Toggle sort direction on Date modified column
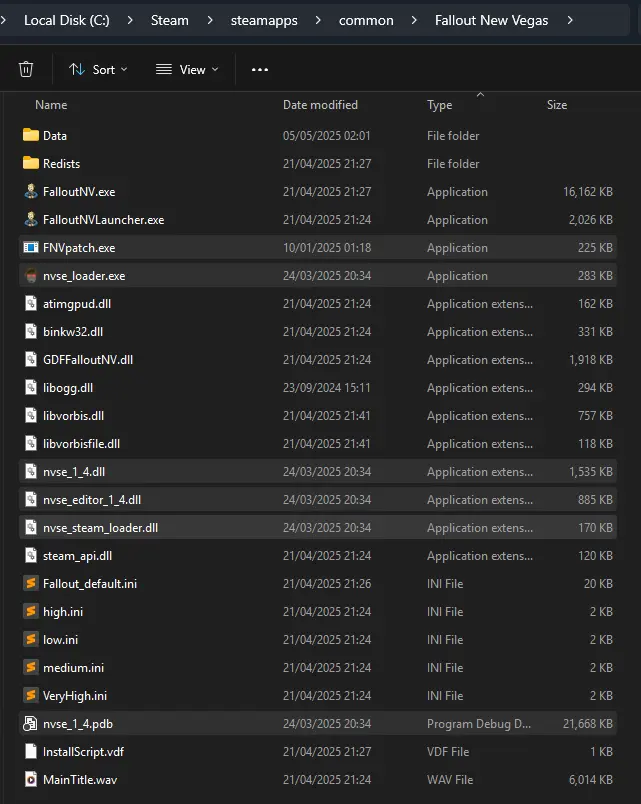This screenshot has width=641, height=804. (320, 104)
